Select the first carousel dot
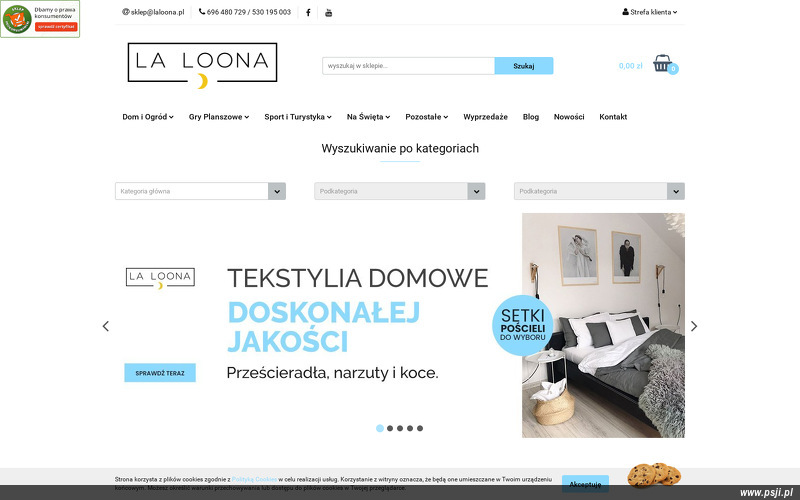Viewport: 800px width, 500px height. click(380, 428)
